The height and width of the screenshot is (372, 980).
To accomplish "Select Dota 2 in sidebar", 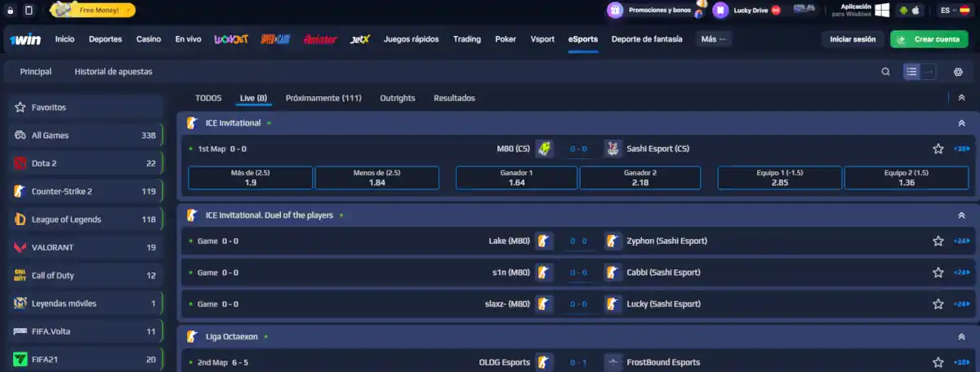I will pyautogui.click(x=86, y=163).
